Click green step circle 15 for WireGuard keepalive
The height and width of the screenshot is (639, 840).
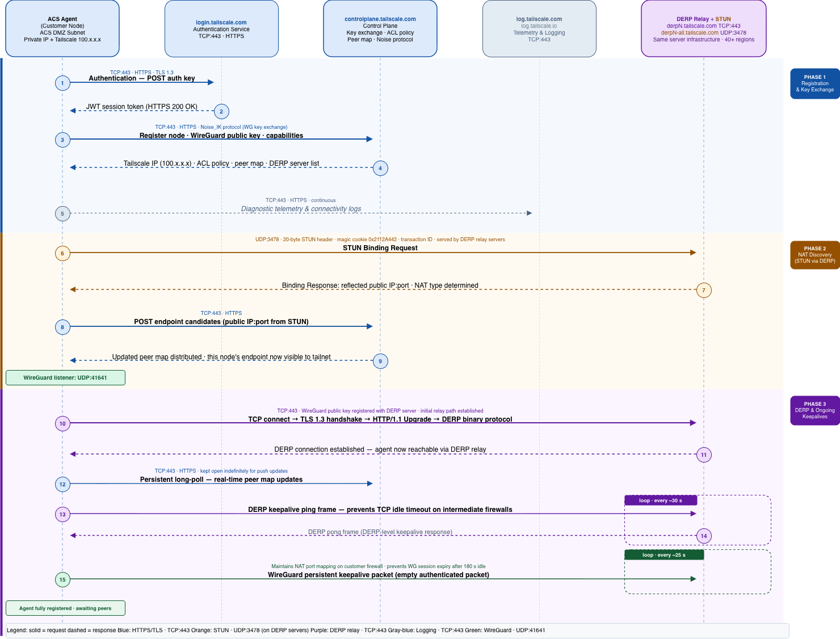[62, 579]
